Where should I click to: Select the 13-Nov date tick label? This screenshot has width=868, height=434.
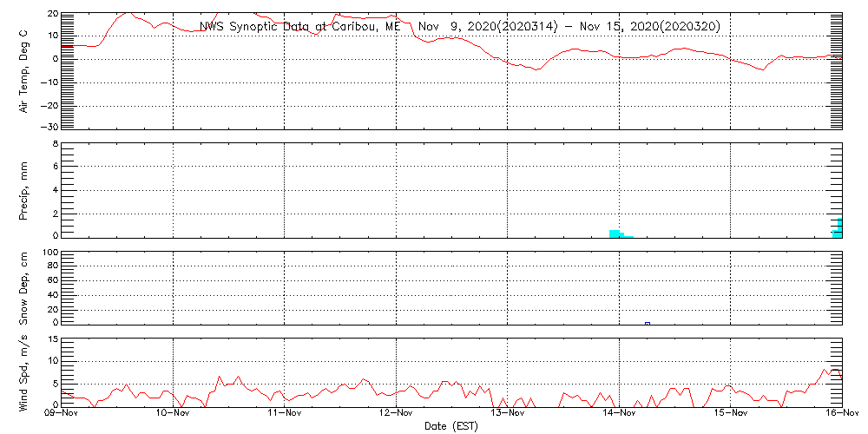[508, 414]
